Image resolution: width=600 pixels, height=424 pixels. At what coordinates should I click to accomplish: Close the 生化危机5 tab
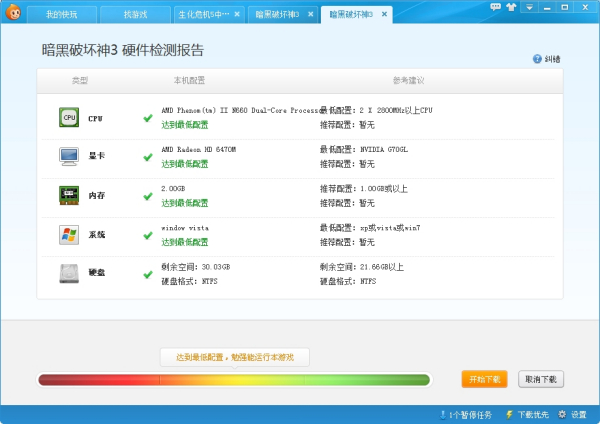[x=237, y=14]
